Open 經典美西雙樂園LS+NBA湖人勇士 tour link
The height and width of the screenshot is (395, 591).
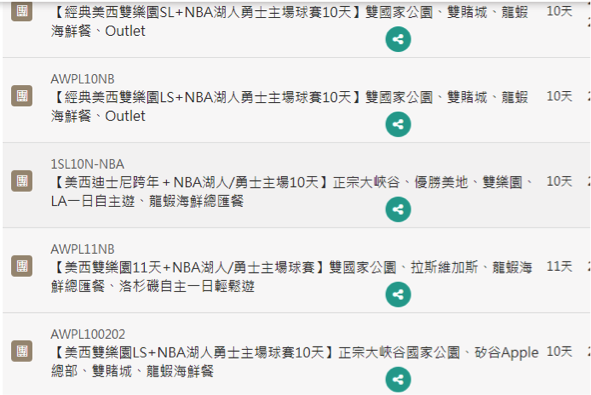click(289, 107)
